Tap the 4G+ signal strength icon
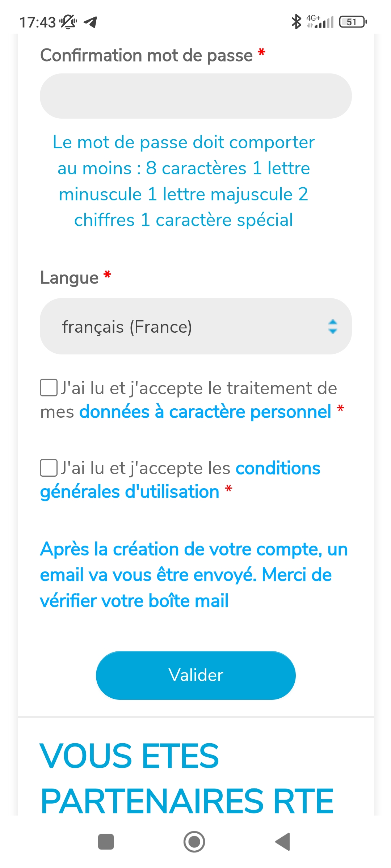Image resolution: width=391 pixels, height=868 pixels. coord(320,22)
